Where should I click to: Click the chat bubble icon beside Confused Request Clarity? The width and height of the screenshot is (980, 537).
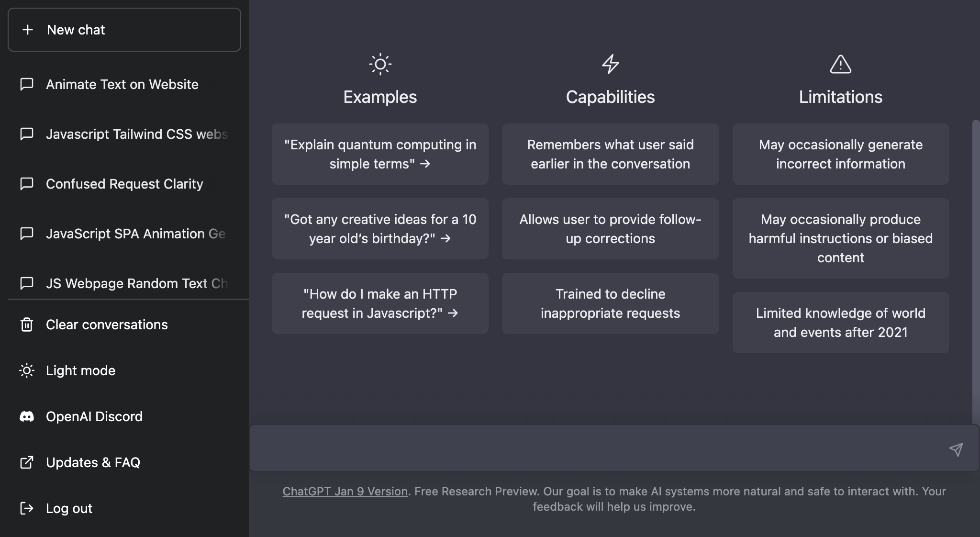pos(27,184)
